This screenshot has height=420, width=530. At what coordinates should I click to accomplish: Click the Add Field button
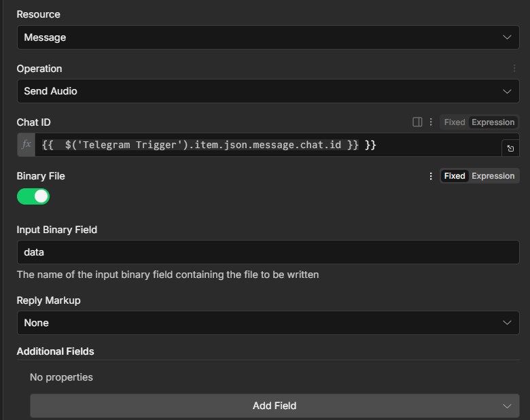[275, 406]
